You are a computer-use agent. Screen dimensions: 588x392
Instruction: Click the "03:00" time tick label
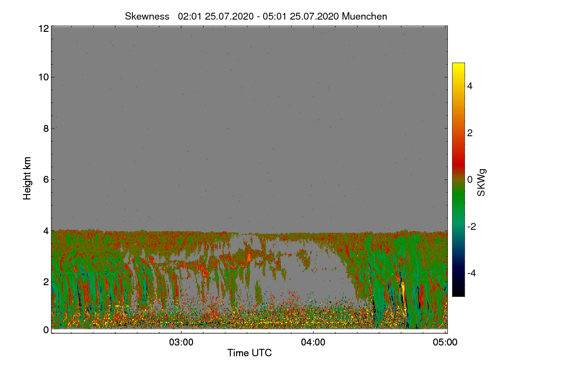[x=181, y=343]
